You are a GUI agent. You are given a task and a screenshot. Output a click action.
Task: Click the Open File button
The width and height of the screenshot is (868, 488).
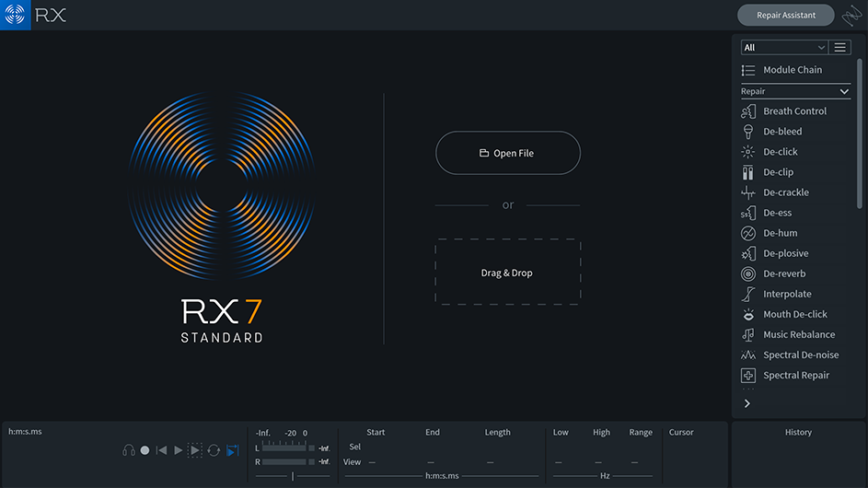(x=507, y=153)
